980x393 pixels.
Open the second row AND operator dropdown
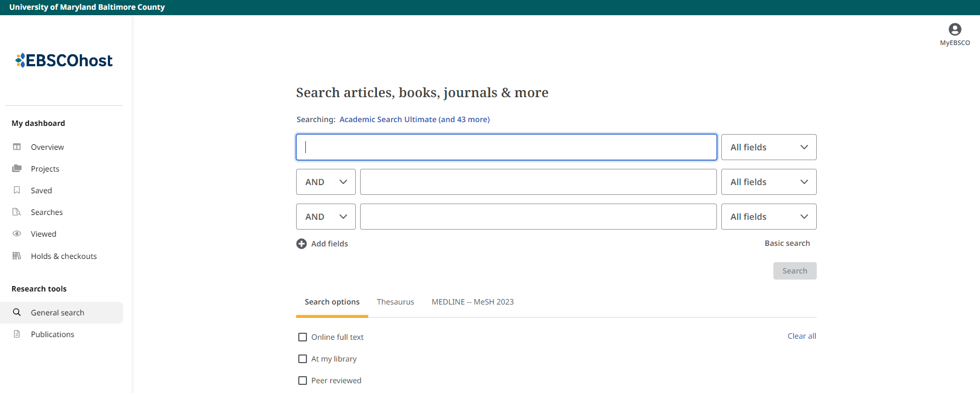325,182
